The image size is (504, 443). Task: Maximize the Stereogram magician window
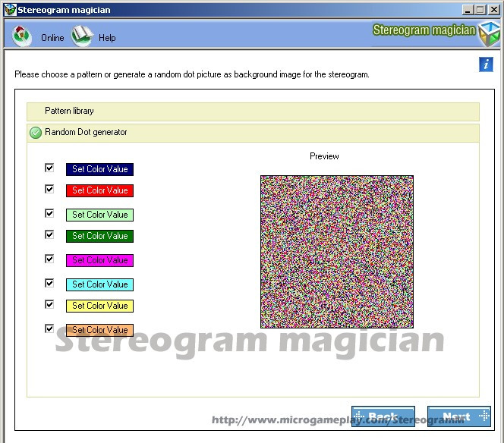[x=480, y=10]
